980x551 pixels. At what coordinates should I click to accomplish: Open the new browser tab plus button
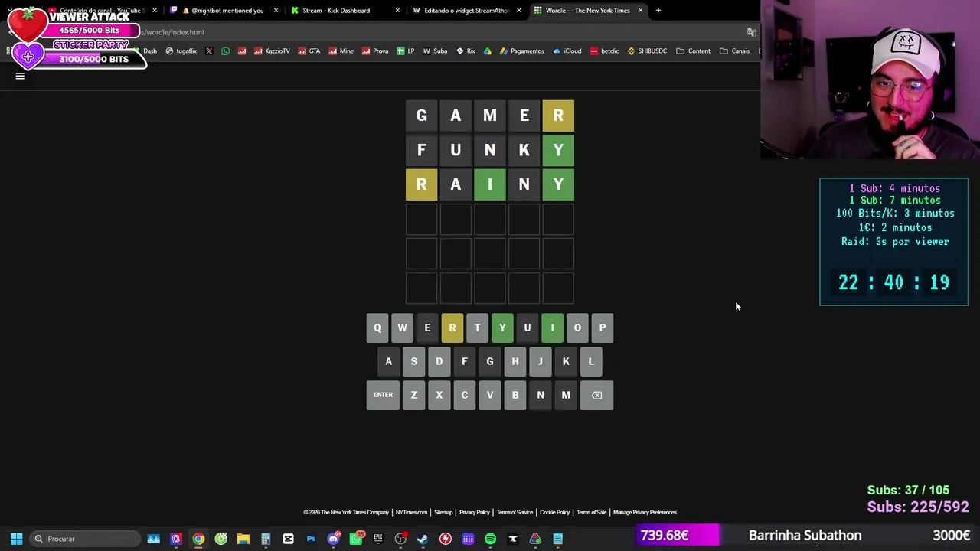(658, 11)
